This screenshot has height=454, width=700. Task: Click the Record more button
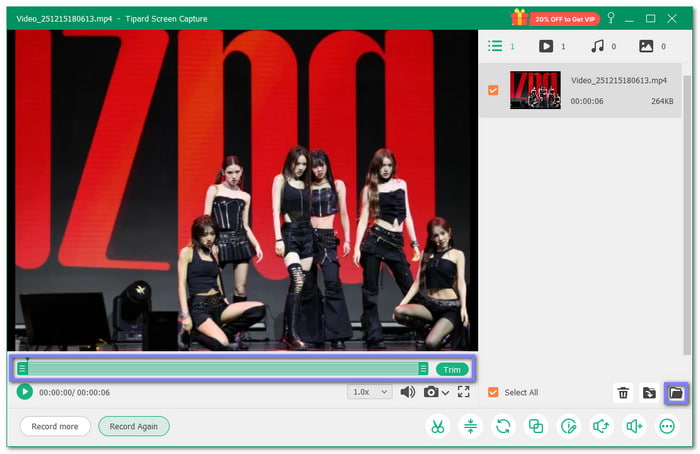55,426
